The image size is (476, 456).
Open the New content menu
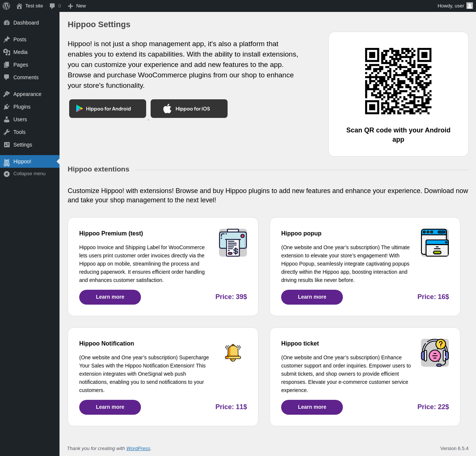[77, 6]
